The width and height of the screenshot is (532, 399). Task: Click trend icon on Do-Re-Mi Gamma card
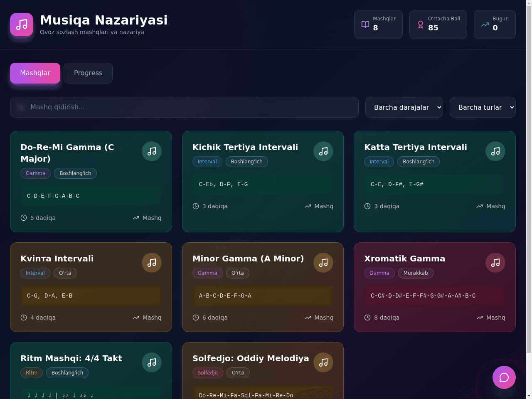[136, 218]
